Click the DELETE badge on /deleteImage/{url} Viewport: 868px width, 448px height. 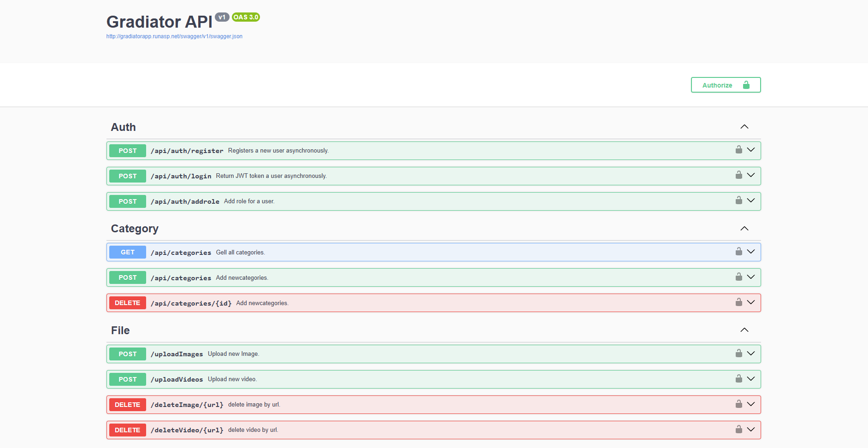[127, 404]
